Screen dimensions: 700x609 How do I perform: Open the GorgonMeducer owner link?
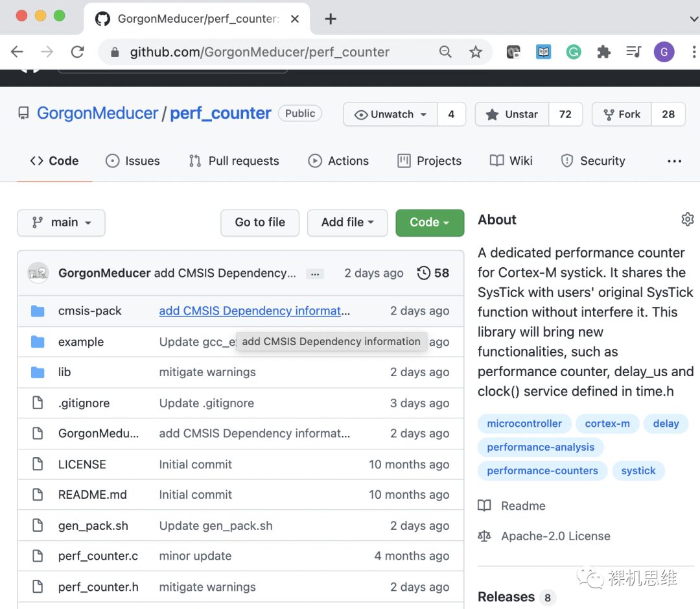[x=97, y=113]
